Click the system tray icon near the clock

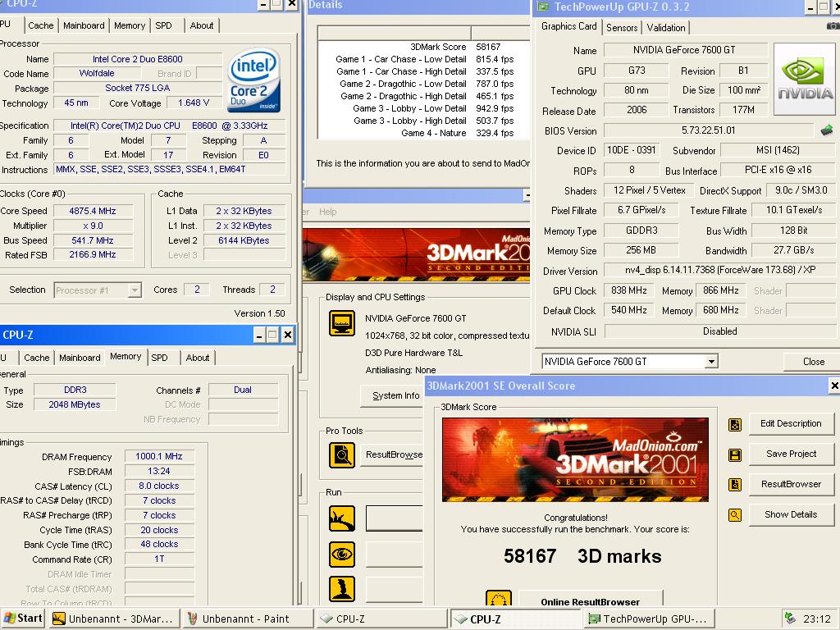coord(790,619)
